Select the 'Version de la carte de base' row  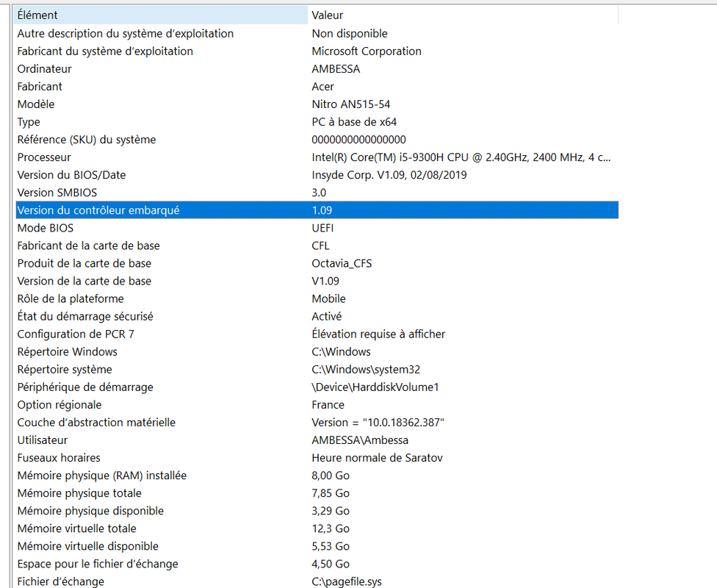point(317,281)
